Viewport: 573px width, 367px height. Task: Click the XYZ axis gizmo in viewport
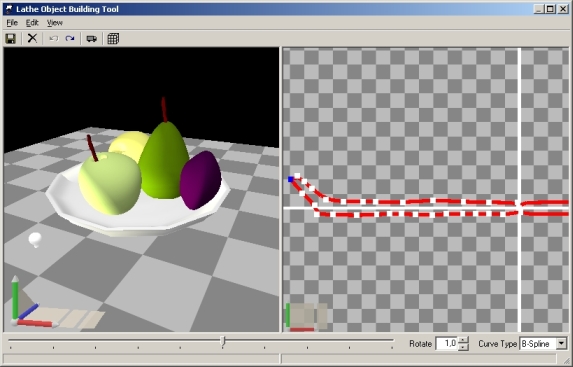click(33, 303)
